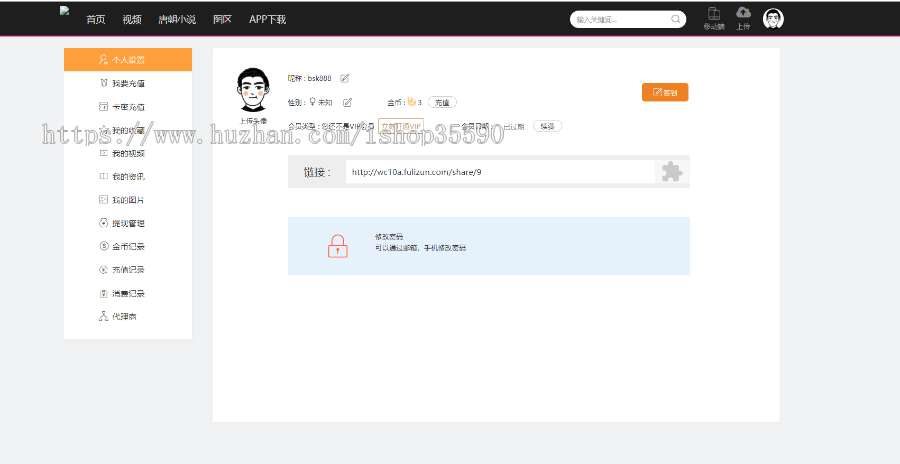
Task: Open 消费记录 via its clipboard icon
Action: (103, 293)
